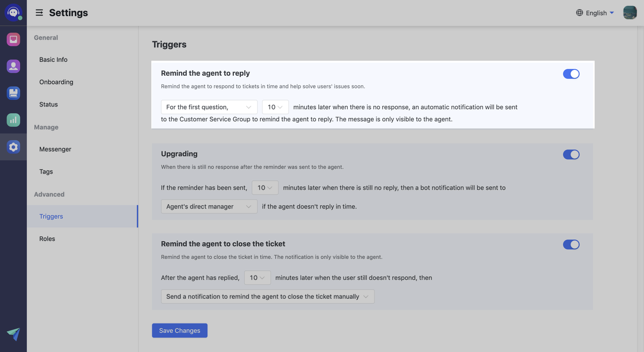Open the Messenger settings
Screen dimensions: 644x352
tap(55, 149)
